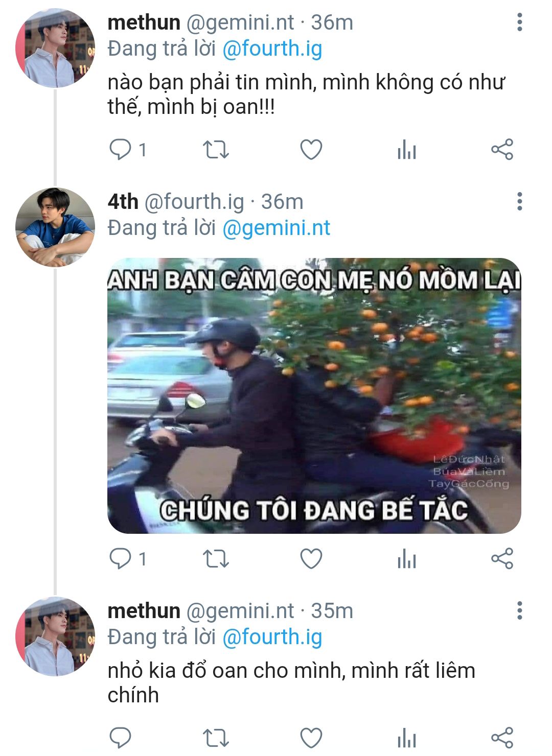Image resolution: width=552 pixels, height=756 pixels.
Task: Retweet methun's first reply tweet
Action: pyautogui.click(x=216, y=150)
